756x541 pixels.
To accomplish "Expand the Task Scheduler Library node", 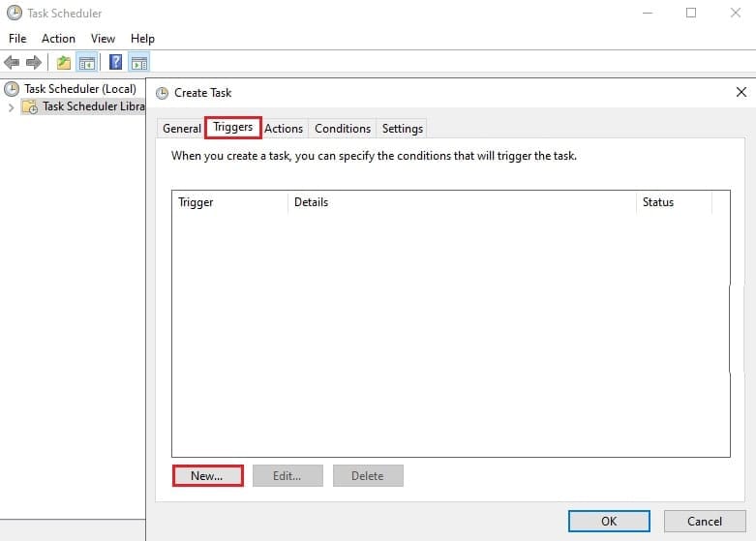I will (x=11, y=107).
